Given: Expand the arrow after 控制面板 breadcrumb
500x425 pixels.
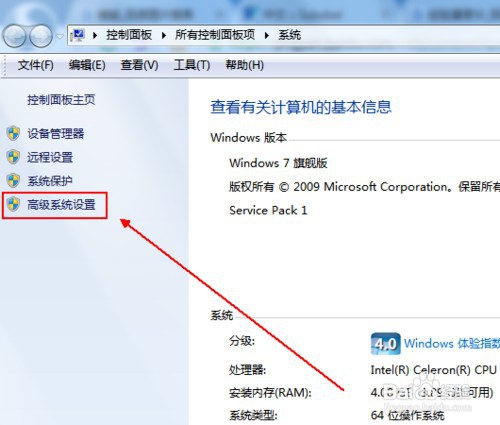Looking at the screenshot, I should pos(164,35).
